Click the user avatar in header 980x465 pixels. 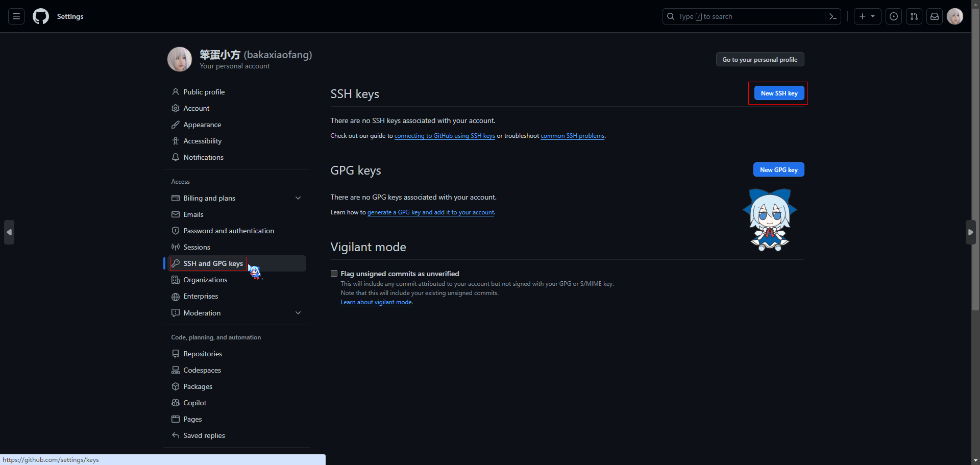(x=954, y=16)
